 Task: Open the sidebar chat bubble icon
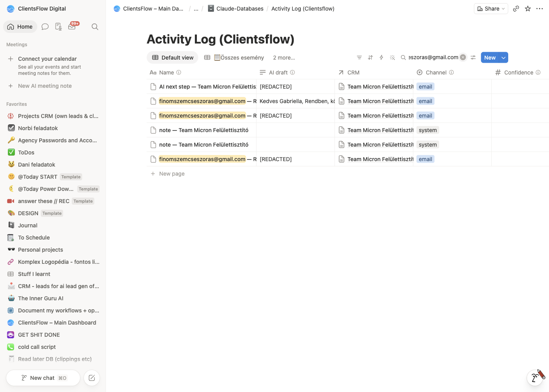45,27
